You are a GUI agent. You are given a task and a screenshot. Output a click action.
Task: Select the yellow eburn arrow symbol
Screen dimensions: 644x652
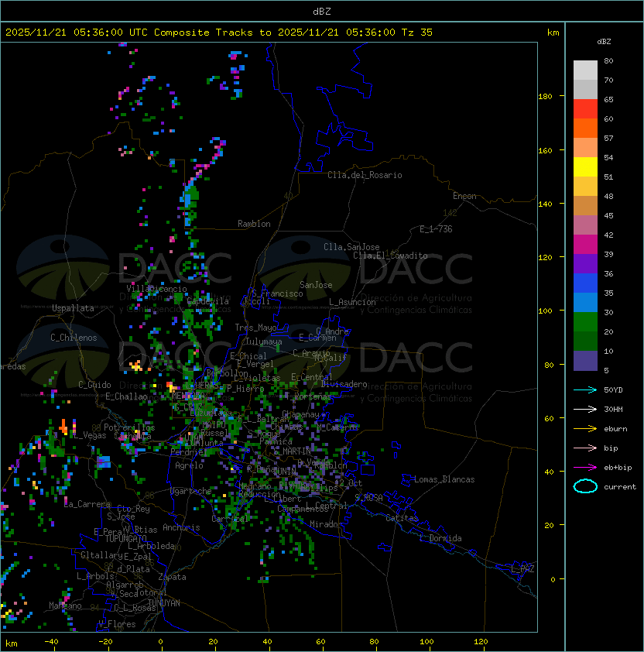(x=585, y=429)
